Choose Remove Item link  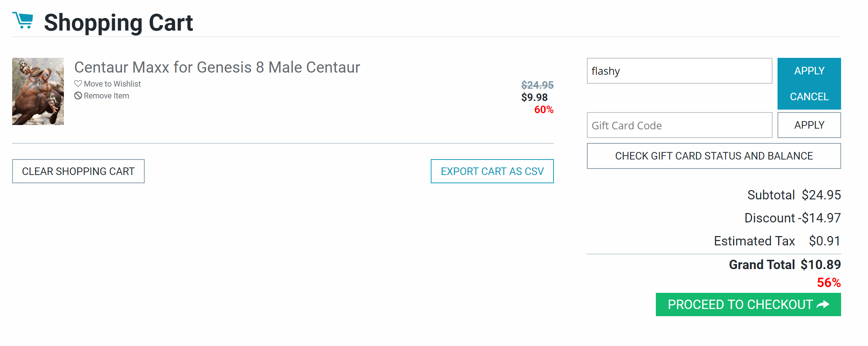point(106,96)
